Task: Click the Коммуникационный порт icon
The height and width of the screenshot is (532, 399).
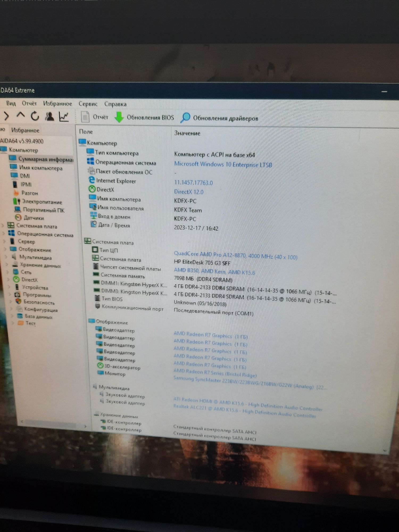Action: [x=98, y=306]
